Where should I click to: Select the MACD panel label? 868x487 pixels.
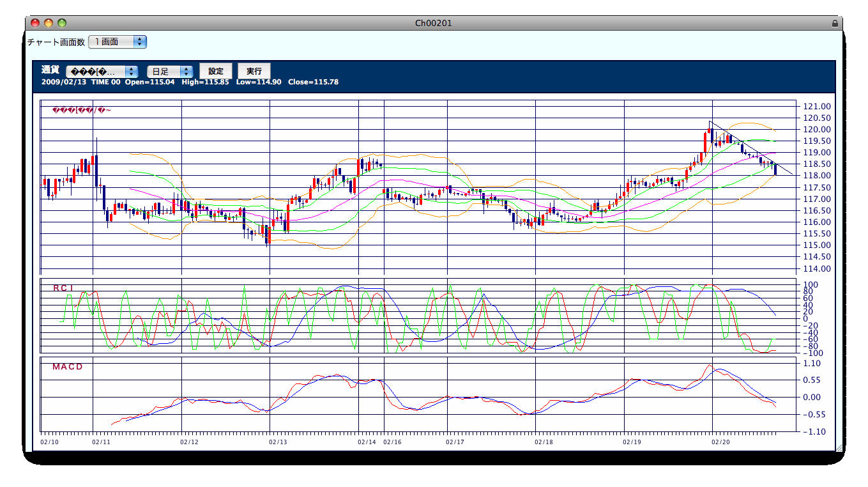pos(68,367)
